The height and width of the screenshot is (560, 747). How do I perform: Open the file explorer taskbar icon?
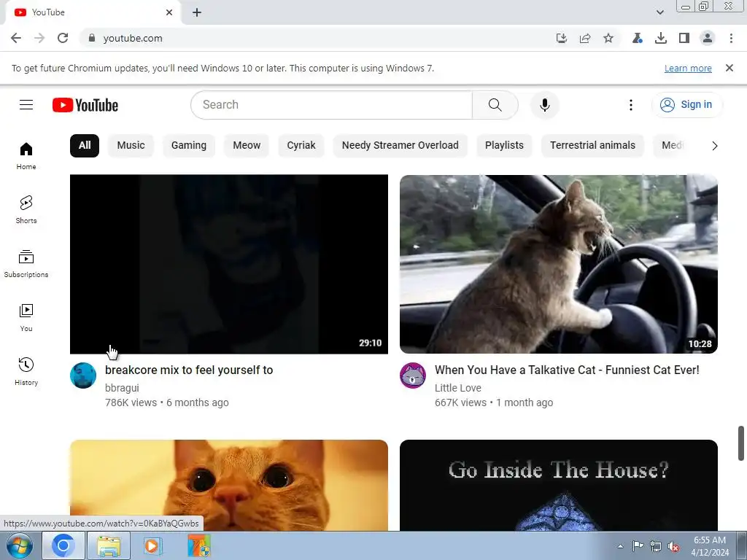pyautogui.click(x=109, y=545)
